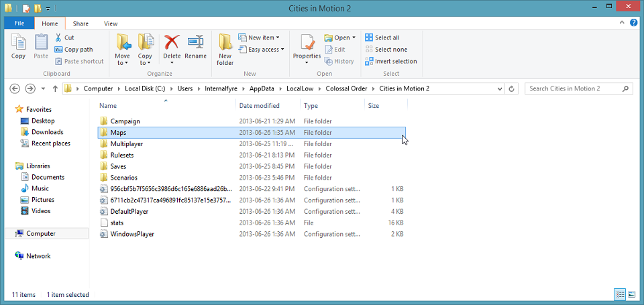Click the Up one level arrow
644x305 pixels.
click(x=55, y=88)
